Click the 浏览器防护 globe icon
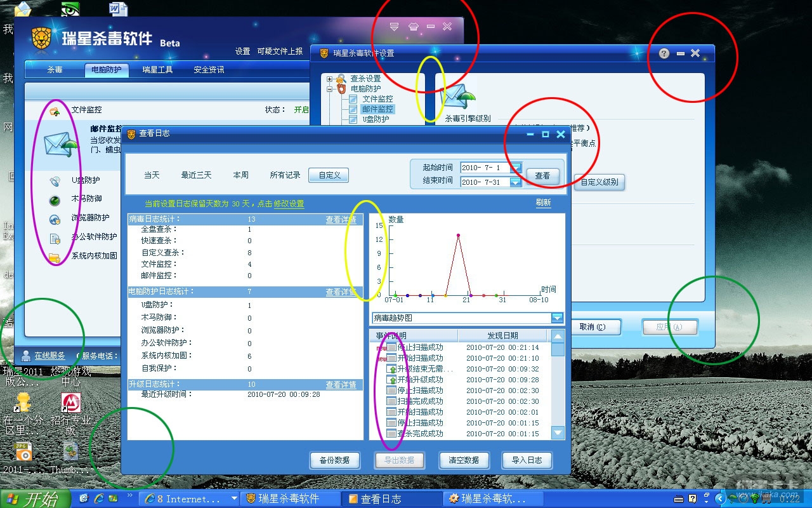 tap(55, 220)
